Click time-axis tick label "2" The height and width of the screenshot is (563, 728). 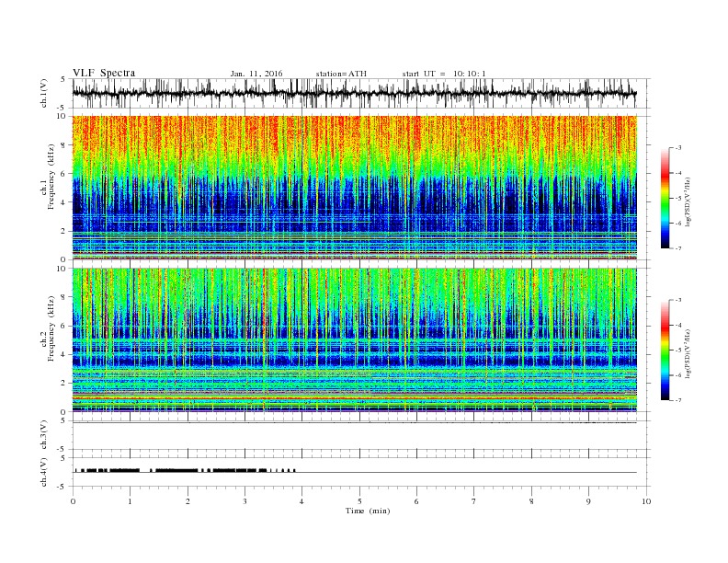pyautogui.click(x=188, y=501)
